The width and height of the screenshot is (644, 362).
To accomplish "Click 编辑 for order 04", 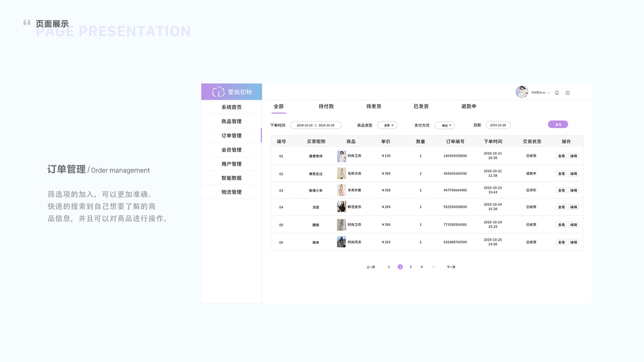I will click(573, 208).
